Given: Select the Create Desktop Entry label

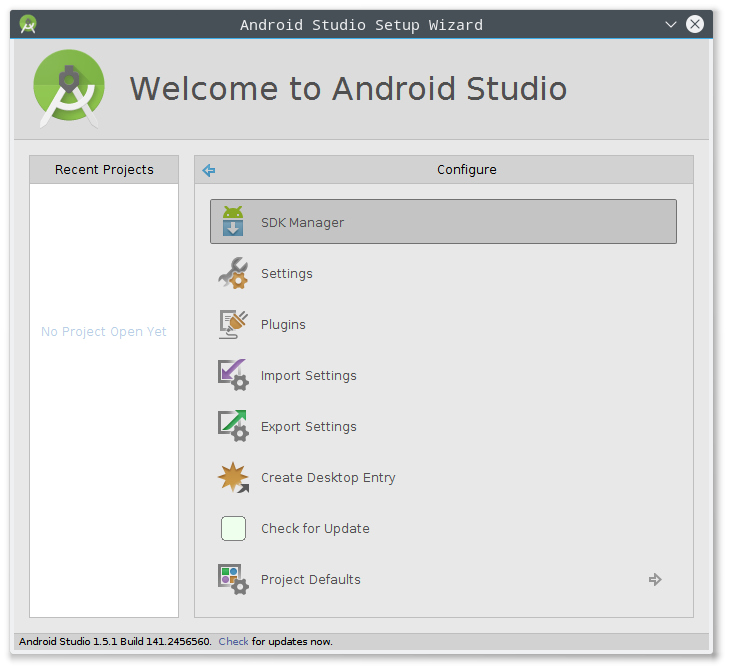Looking at the screenshot, I should (328, 478).
